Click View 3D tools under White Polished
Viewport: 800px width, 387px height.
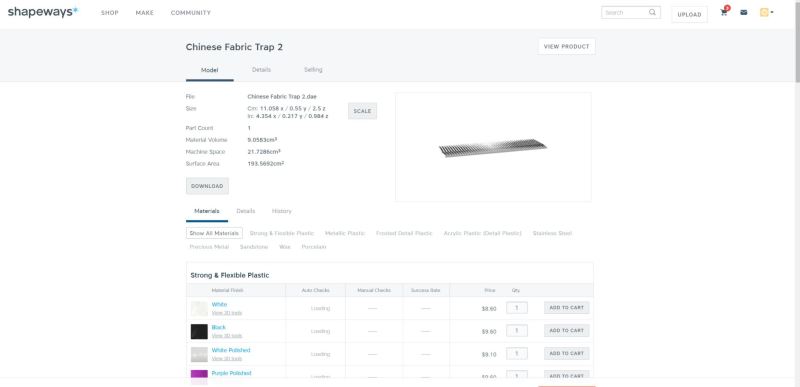(x=227, y=358)
